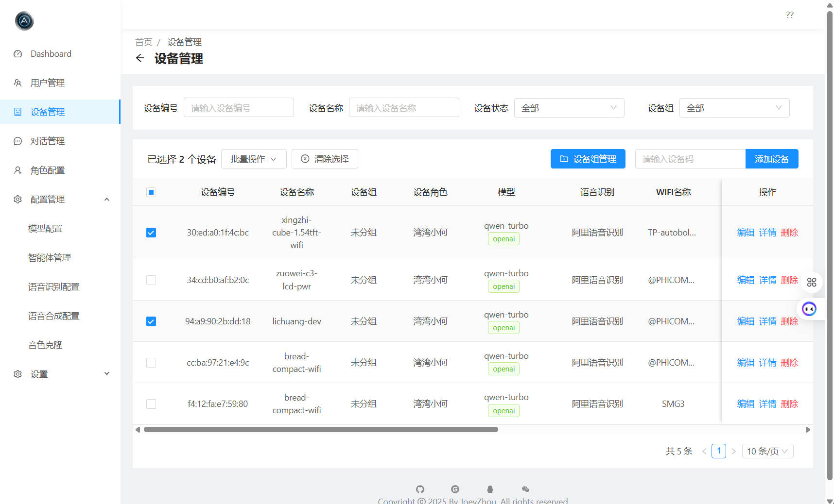
Task: Click the 添加设备 button
Action: click(771, 159)
